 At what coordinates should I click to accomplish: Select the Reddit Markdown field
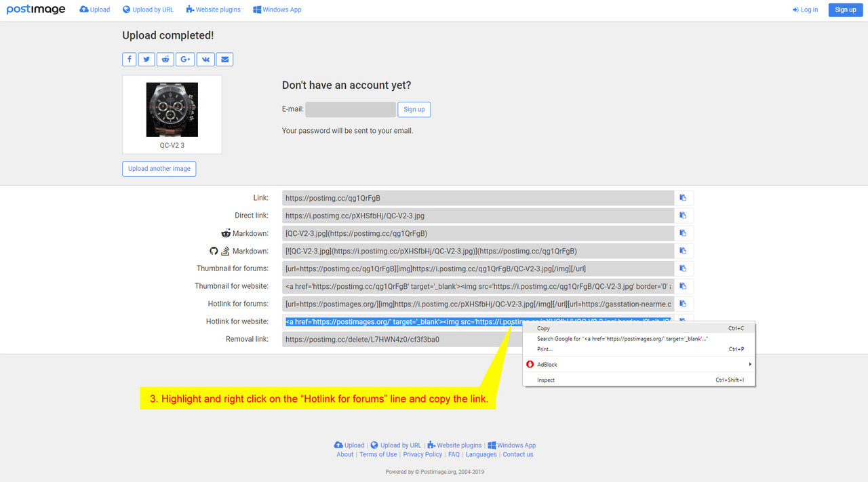pyautogui.click(x=478, y=233)
